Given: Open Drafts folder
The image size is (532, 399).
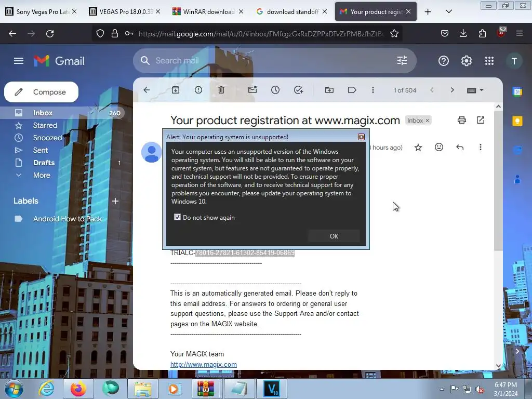Looking at the screenshot, I should tap(44, 163).
